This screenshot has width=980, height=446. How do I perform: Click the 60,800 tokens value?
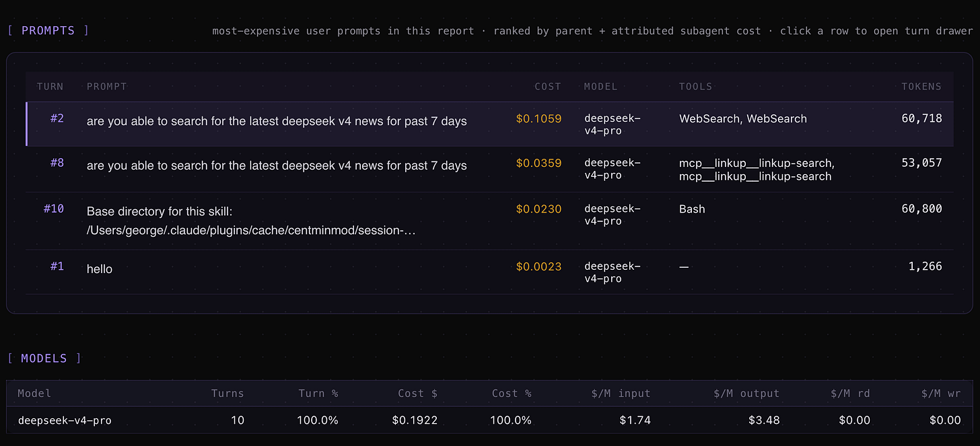[x=922, y=209]
